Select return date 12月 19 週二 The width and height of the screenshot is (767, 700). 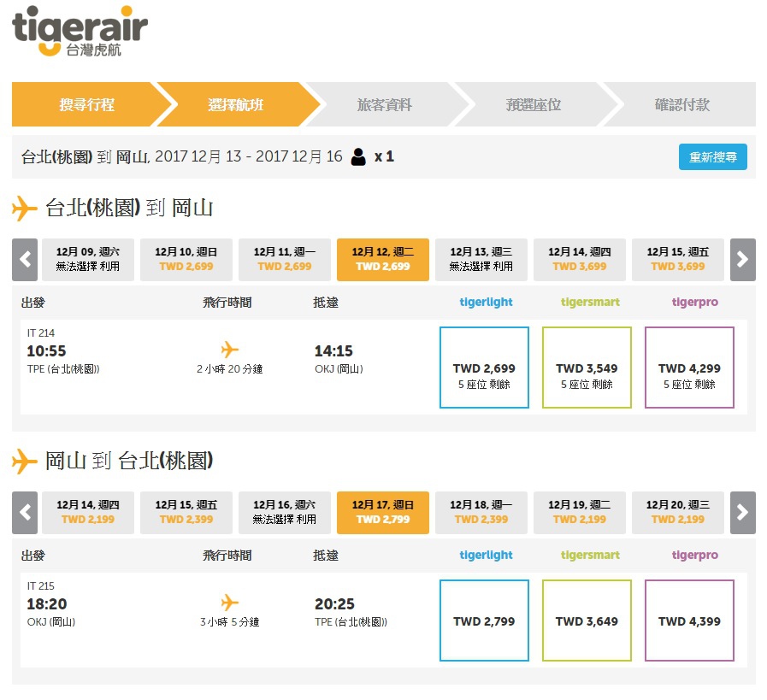(580, 512)
